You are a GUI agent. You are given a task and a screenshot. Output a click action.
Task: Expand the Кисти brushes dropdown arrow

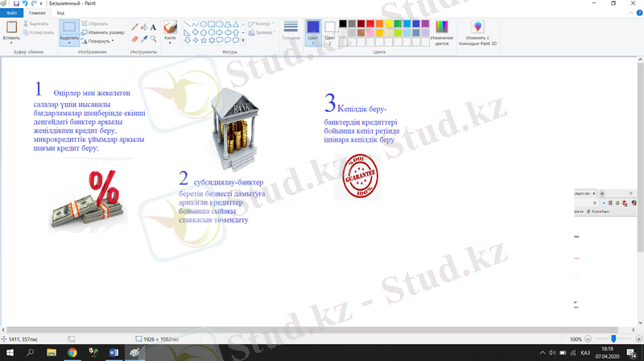tap(170, 43)
